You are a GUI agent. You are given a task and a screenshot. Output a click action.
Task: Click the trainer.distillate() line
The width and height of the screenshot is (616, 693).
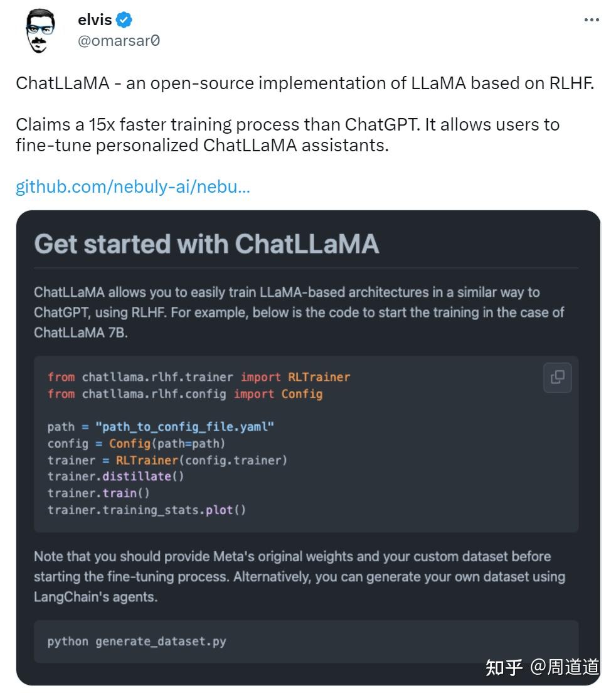(115, 476)
